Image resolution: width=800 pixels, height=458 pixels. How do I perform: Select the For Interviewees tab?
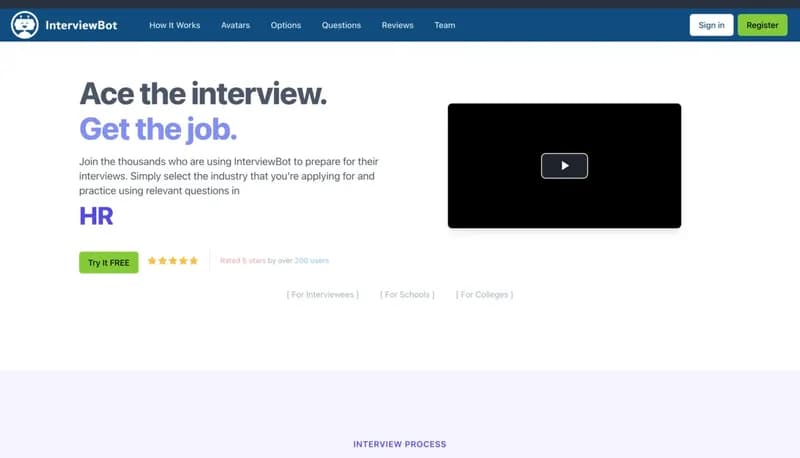click(x=322, y=295)
